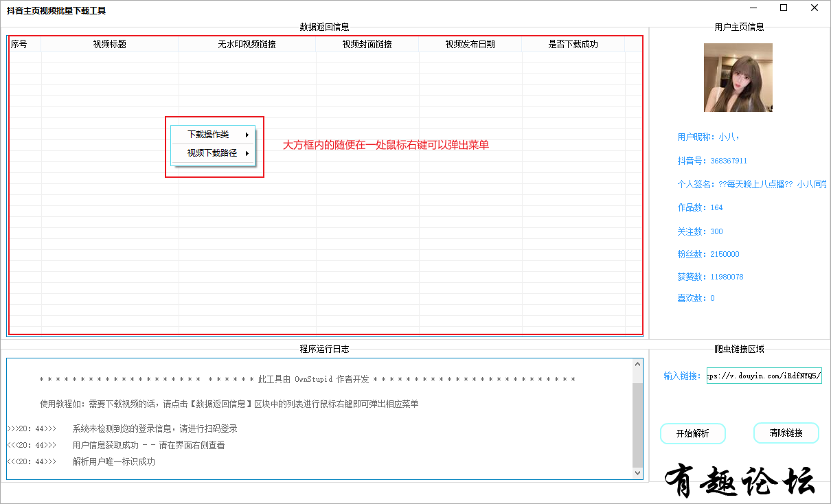Click the 序号 column header
This screenshot has height=504, width=831.
(25, 44)
